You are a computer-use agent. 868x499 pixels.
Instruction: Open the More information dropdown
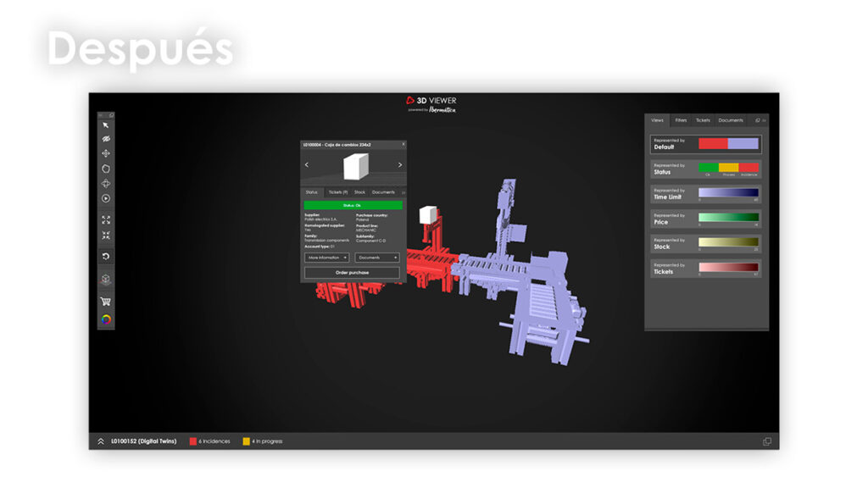tap(327, 258)
